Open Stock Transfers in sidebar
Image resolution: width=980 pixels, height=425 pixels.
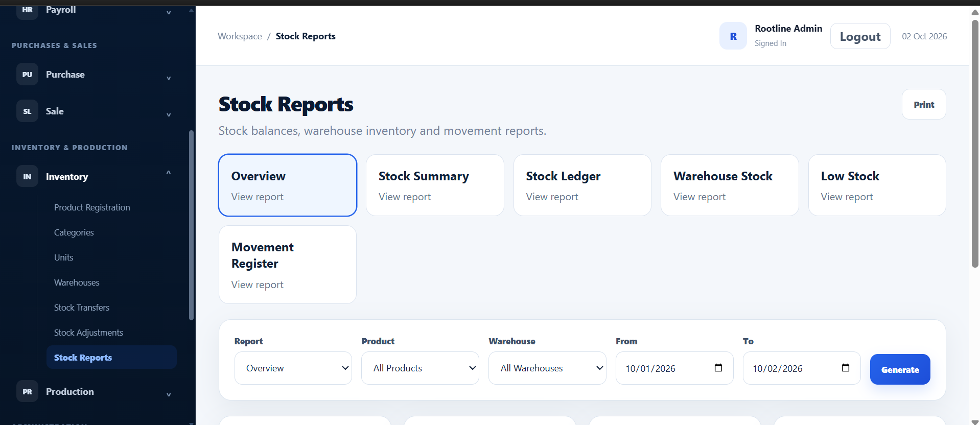82,308
